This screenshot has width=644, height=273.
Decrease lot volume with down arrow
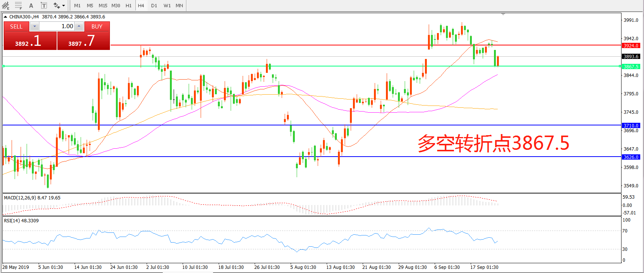(34, 26)
